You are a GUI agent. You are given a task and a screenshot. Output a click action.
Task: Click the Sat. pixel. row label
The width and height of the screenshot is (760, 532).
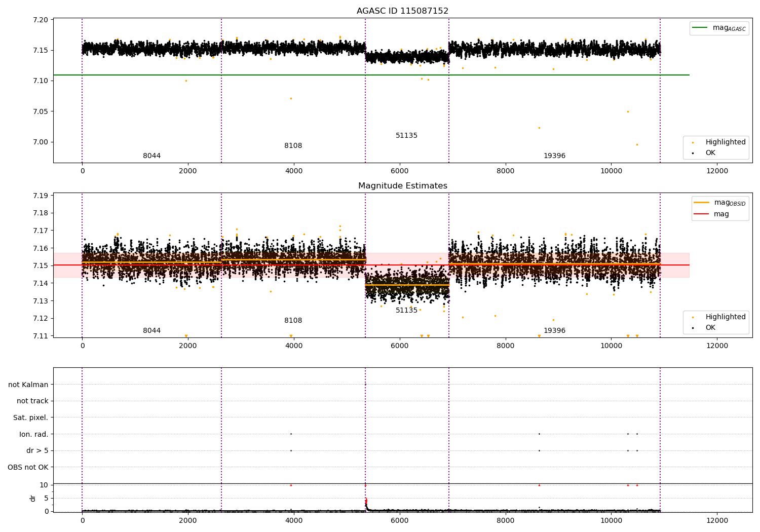(31, 418)
